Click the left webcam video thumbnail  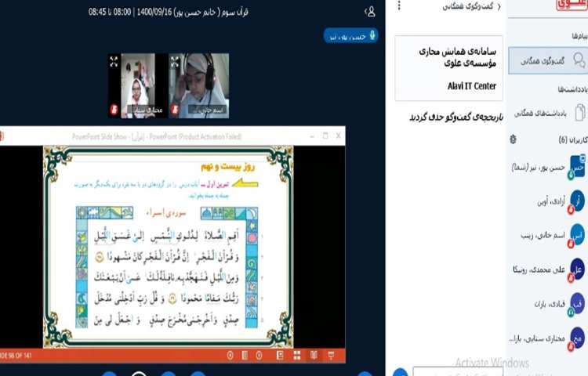click(138, 85)
